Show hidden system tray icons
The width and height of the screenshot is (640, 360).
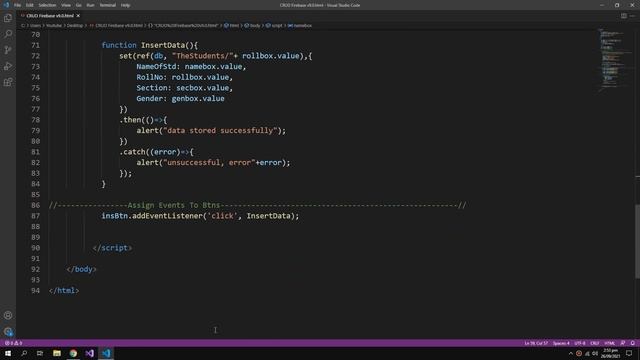(x=571, y=353)
